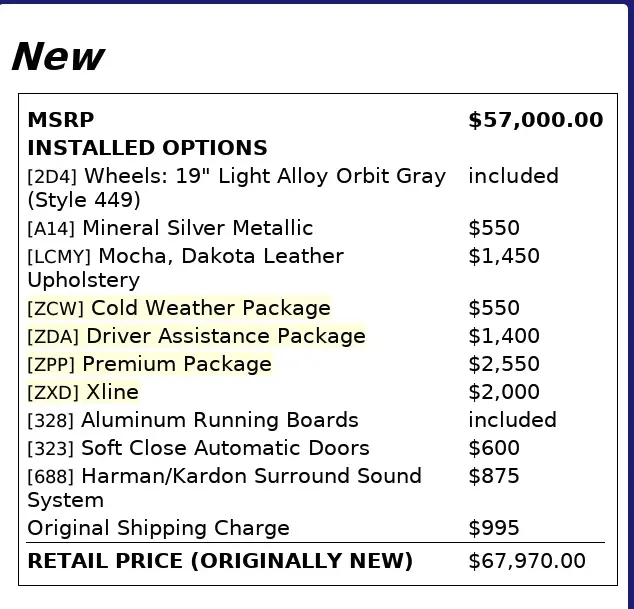The height and width of the screenshot is (609, 634).
Task: Click the ZXD option code
Action: (x=54, y=393)
